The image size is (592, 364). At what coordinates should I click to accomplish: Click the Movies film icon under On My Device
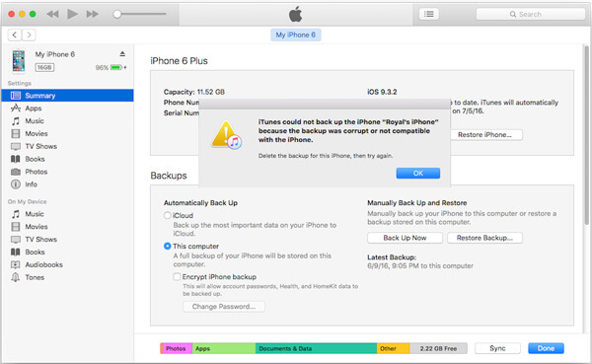pyautogui.click(x=16, y=227)
